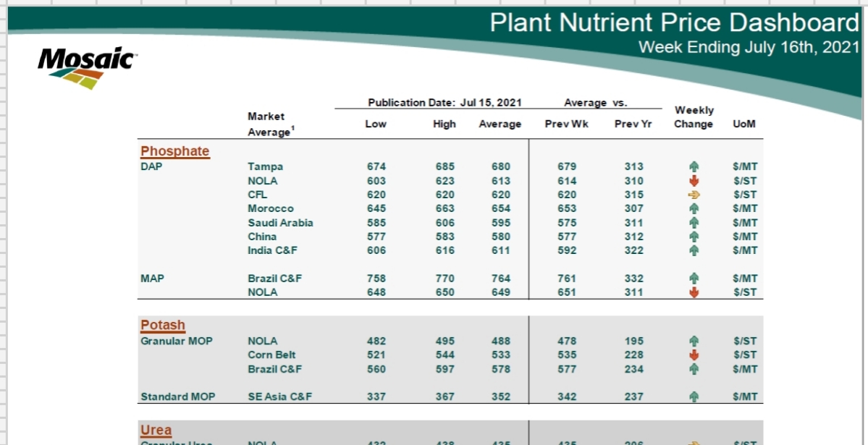Select the India C&F market cell
Viewport: 868px width, 445px height.
pos(272,251)
